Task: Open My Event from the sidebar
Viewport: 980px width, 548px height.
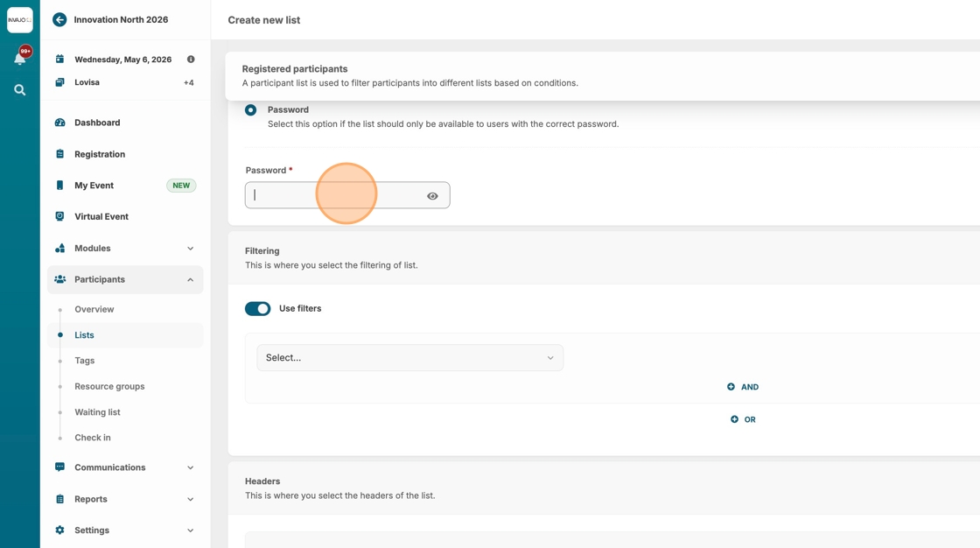Action: click(x=94, y=186)
